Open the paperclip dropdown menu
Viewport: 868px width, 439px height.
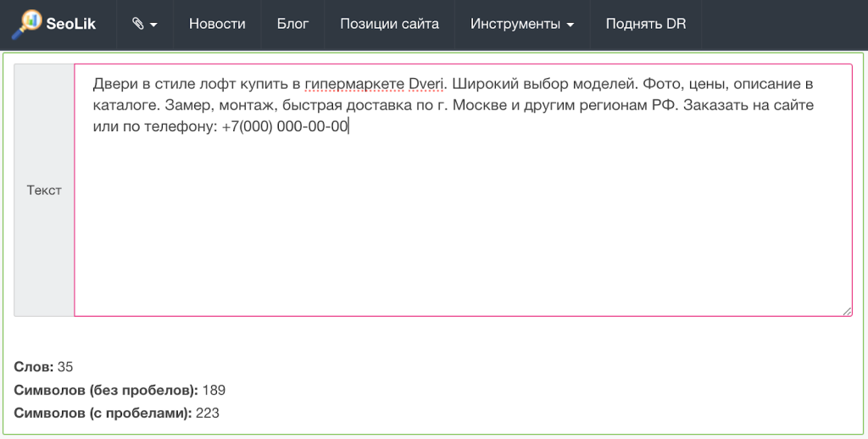pyautogui.click(x=144, y=24)
